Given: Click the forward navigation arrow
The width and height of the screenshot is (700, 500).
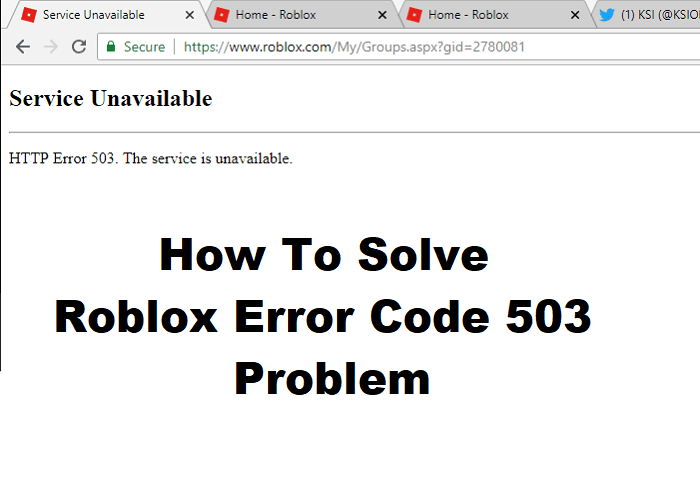Looking at the screenshot, I should [51, 46].
